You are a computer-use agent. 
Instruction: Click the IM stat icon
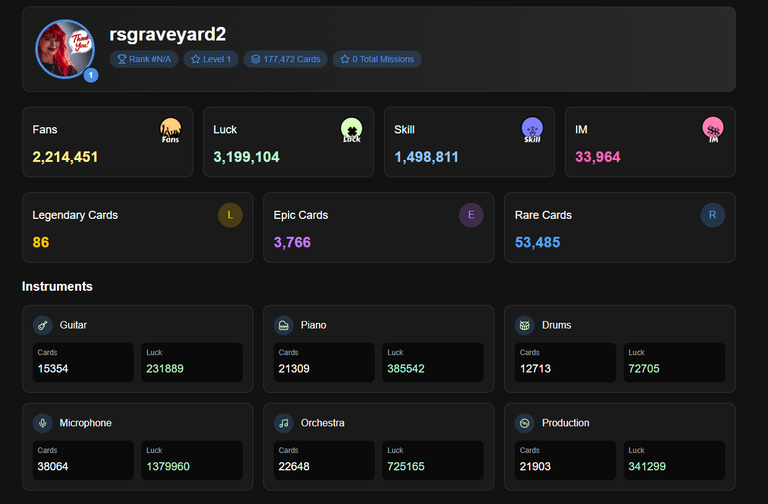tap(713, 129)
